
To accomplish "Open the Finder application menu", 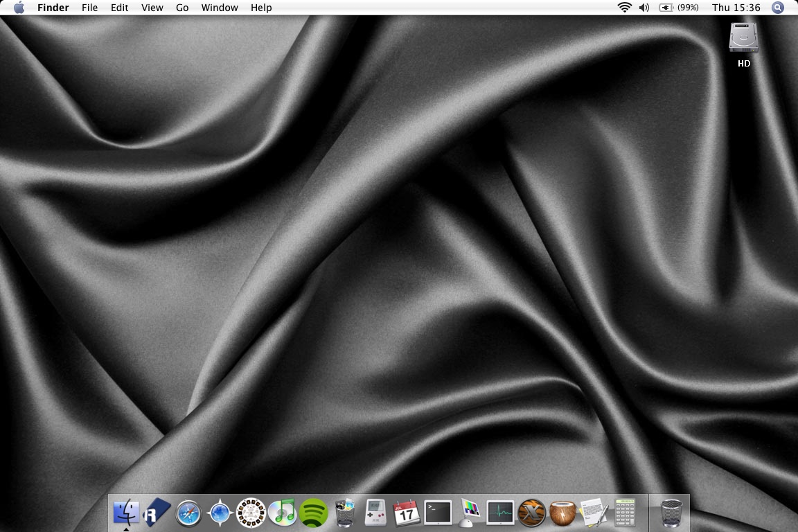I will pos(53,8).
